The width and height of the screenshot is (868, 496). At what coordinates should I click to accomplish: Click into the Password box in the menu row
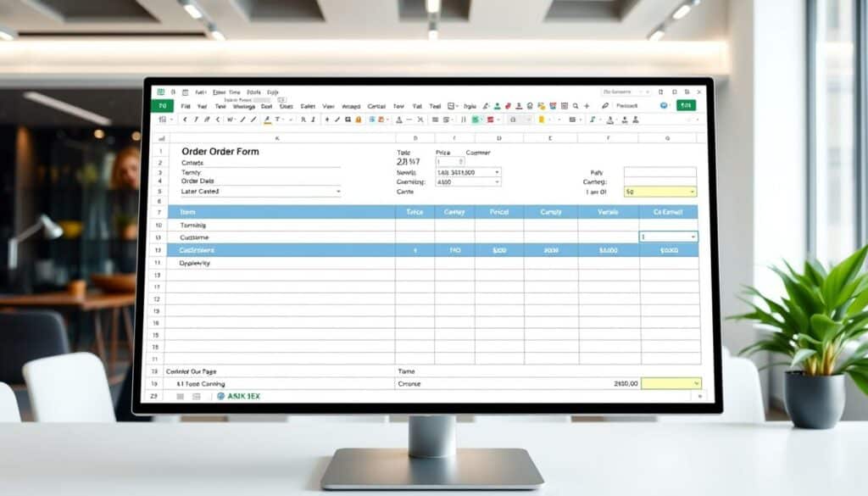pos(634,106)
